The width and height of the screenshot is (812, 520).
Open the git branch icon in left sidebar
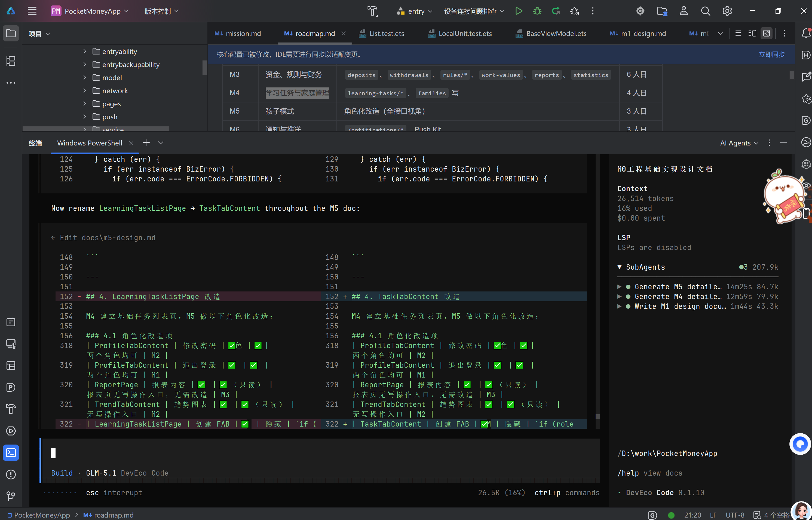tap(11, 496)
